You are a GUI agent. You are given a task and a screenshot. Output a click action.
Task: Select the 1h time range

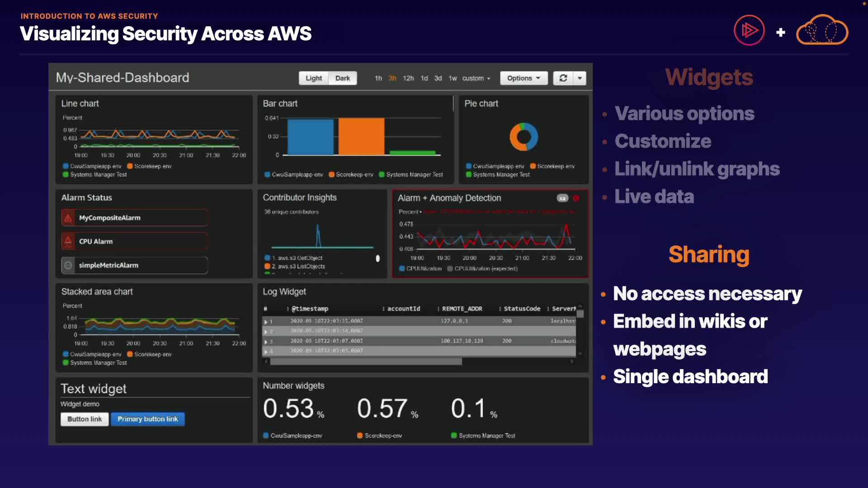(378, 78)
